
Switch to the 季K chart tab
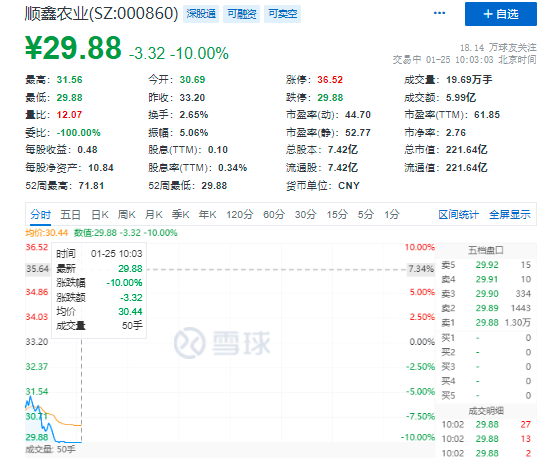point(180,214)
